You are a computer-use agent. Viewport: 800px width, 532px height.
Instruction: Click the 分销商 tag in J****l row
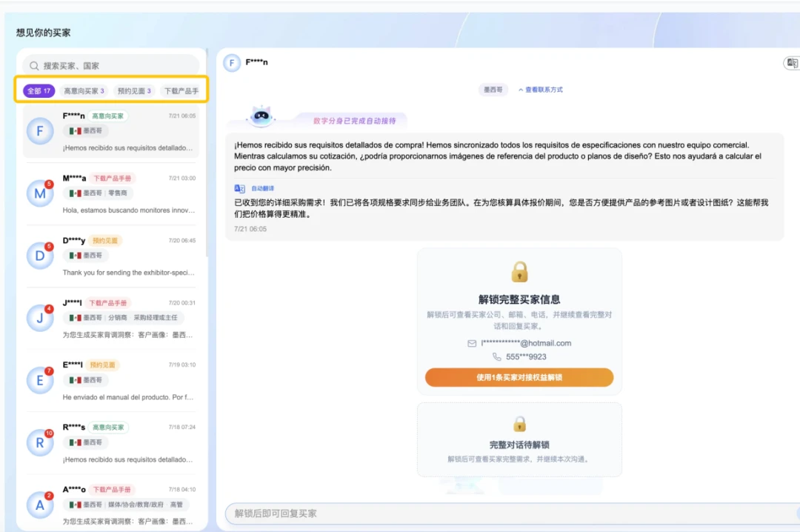pyautogui.click(x=117, y=318)
